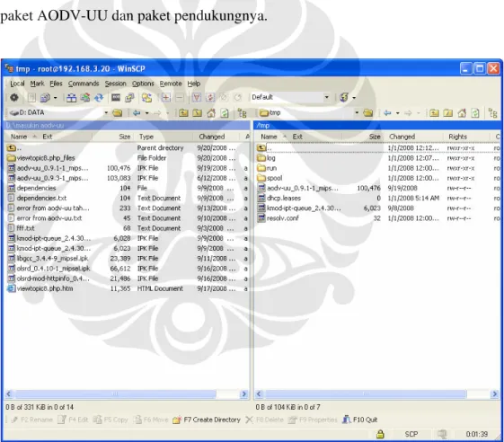504x442 pixels.
Task: Open the Remote menu
Action: 171,84
